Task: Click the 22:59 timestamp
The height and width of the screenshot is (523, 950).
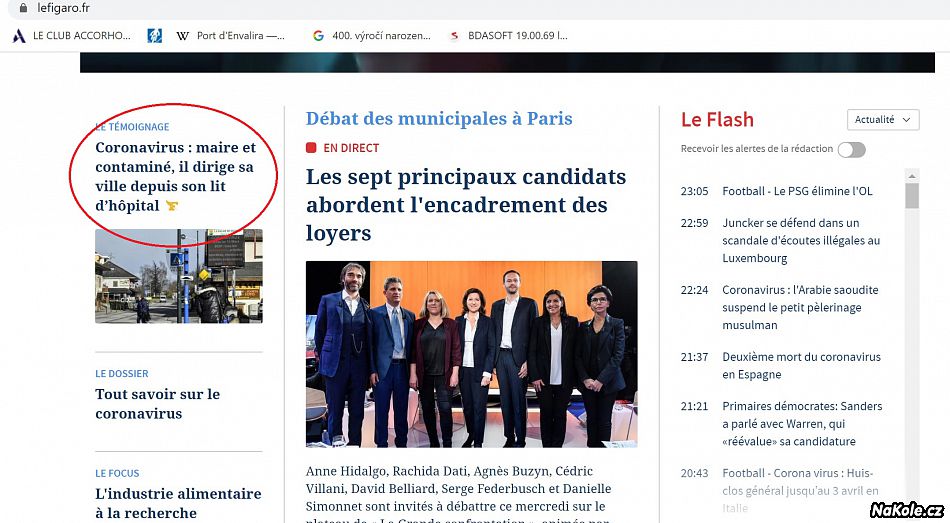Action: tap(694, 223)
